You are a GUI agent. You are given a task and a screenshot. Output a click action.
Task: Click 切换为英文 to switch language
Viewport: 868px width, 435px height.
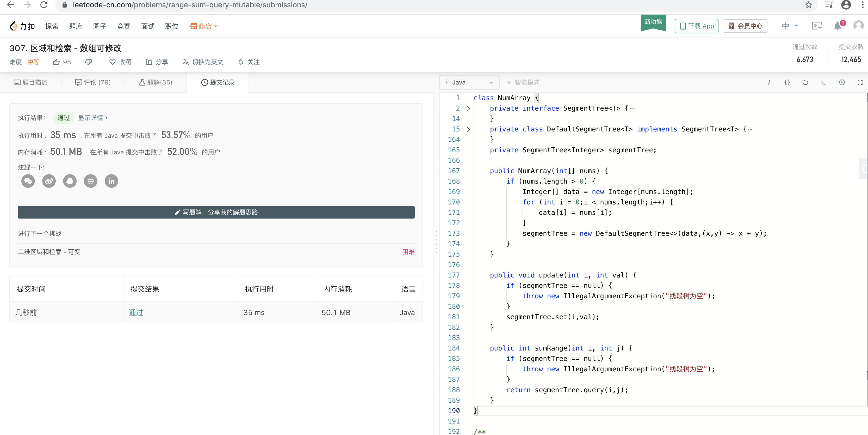202,62
